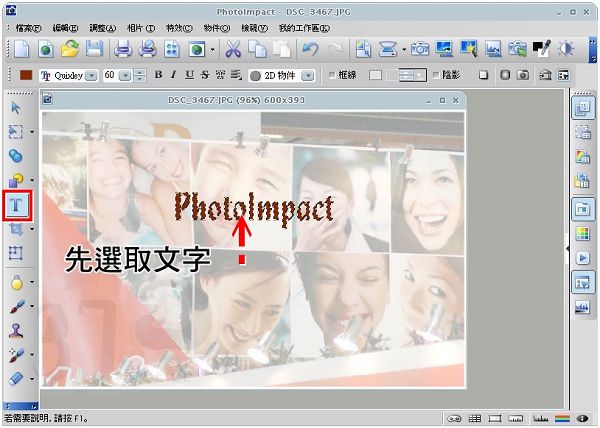Screen dimensions: 600x428
Task: Select the Crop tool
Action: 16,229
